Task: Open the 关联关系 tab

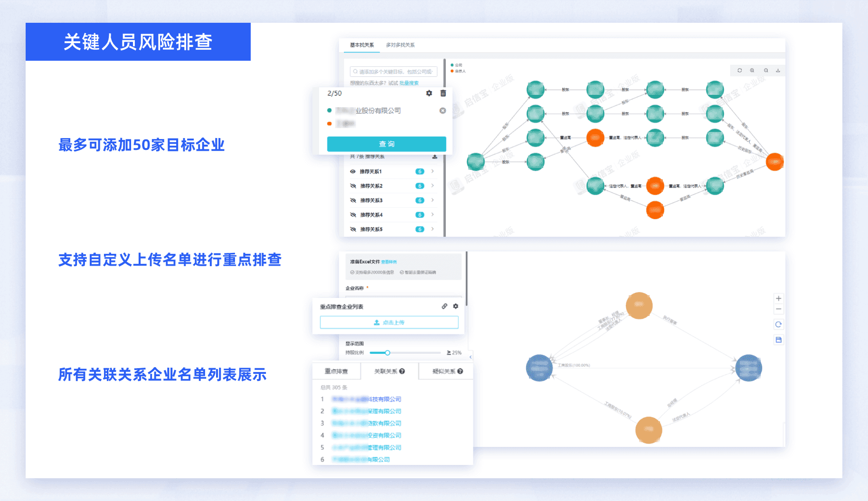Action: (x=389, y=371)
